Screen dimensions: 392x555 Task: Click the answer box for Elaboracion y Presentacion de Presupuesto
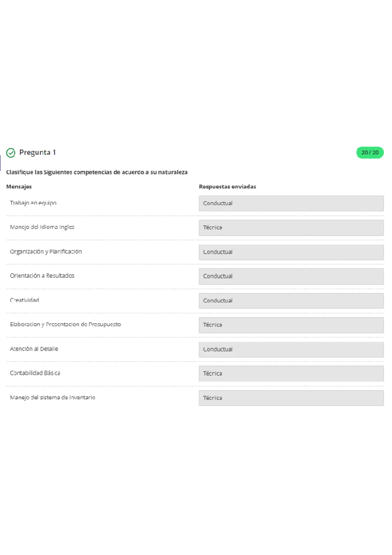[291, 325]
